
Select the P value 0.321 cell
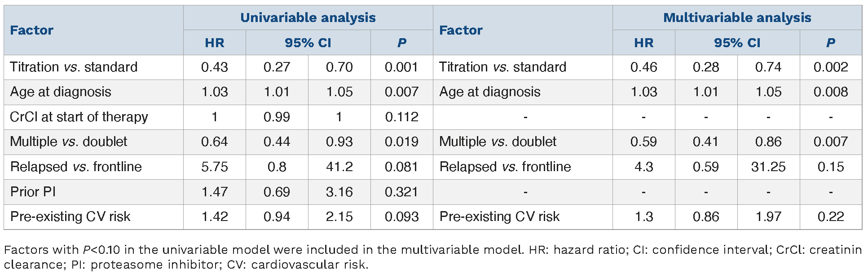[x=401, y=192]
